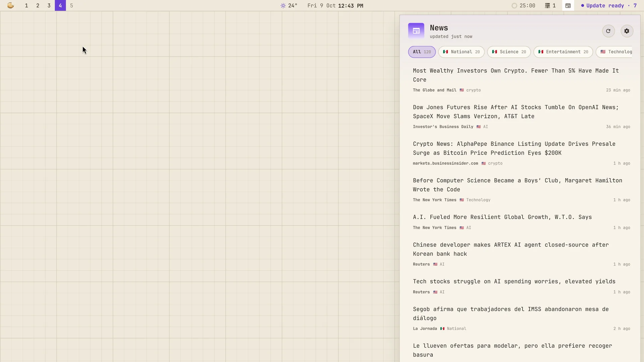Image resolution: width=644 pixels, height=362 pixels.
Task: Click the 'Technology' tag under NYT Hamilton article
Action: (x=478, y=200)
